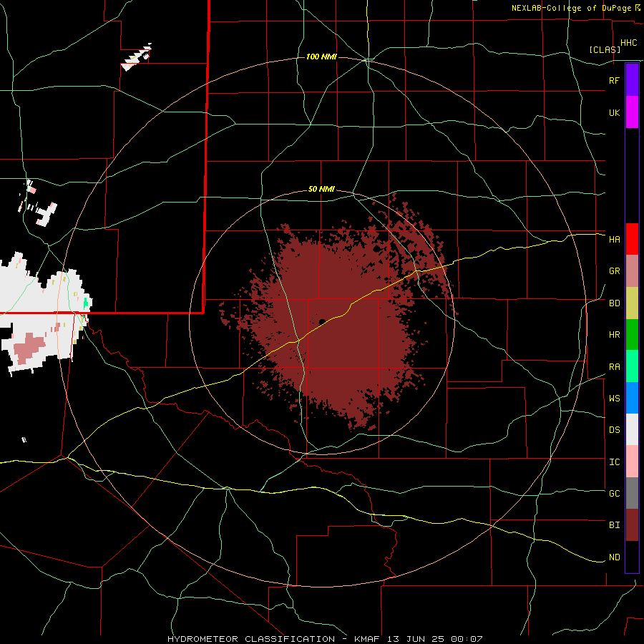Click the GR legend label

614,271
